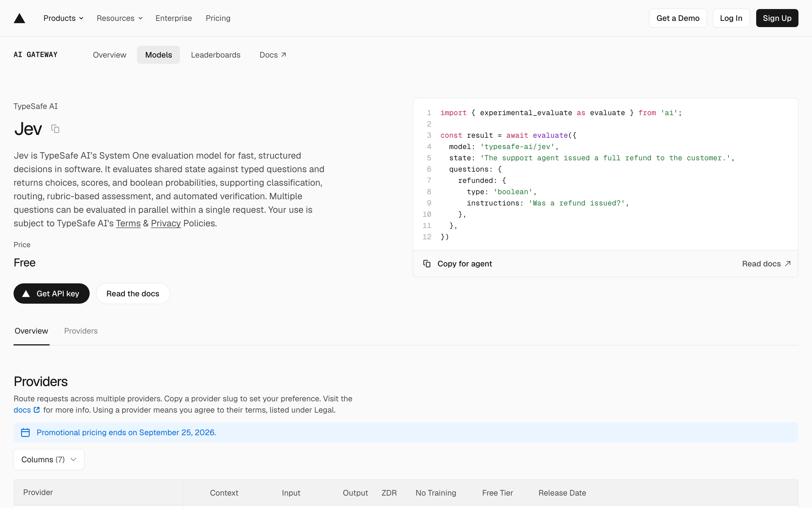Click the TypeSafe AI provider label above Jev

tap(36, 106)
